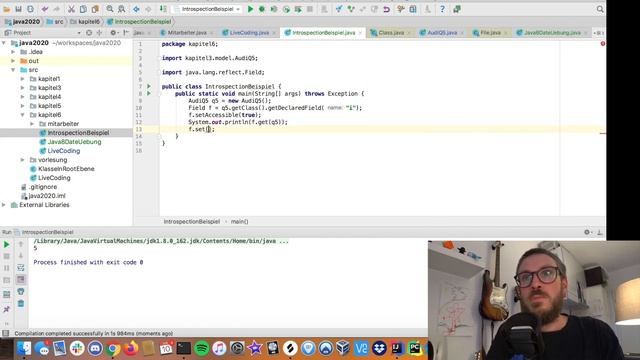Click Scroll from Source target icon
Viewport: 640px width, 360px height.
click(x=89, y=33)
